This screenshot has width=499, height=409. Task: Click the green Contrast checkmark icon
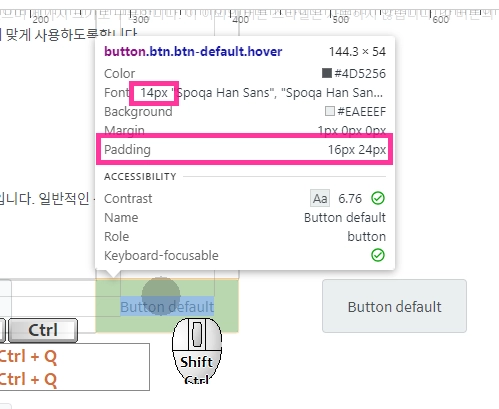(x=378, y=198)
